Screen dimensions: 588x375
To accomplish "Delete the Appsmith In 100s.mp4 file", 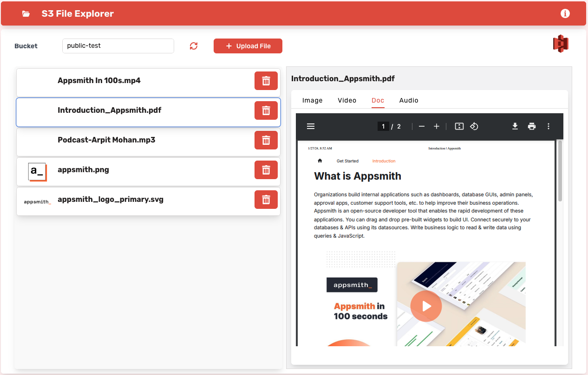I will (266, 81).
